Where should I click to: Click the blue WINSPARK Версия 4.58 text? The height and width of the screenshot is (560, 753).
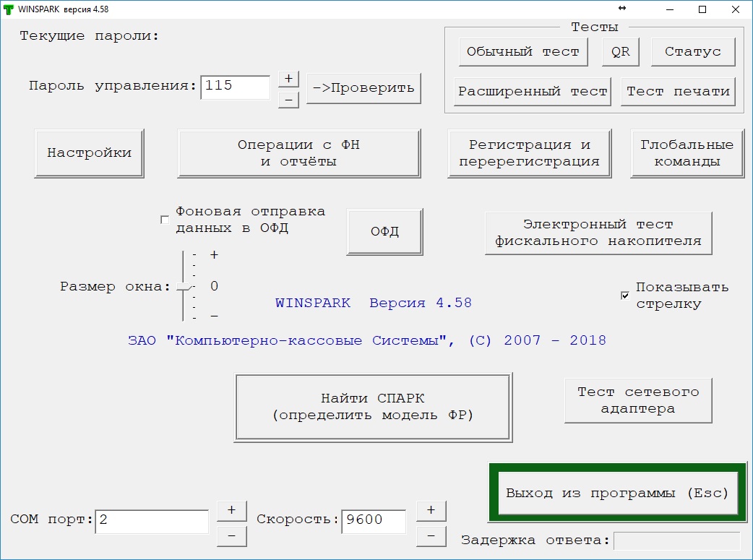click(373, 303)
